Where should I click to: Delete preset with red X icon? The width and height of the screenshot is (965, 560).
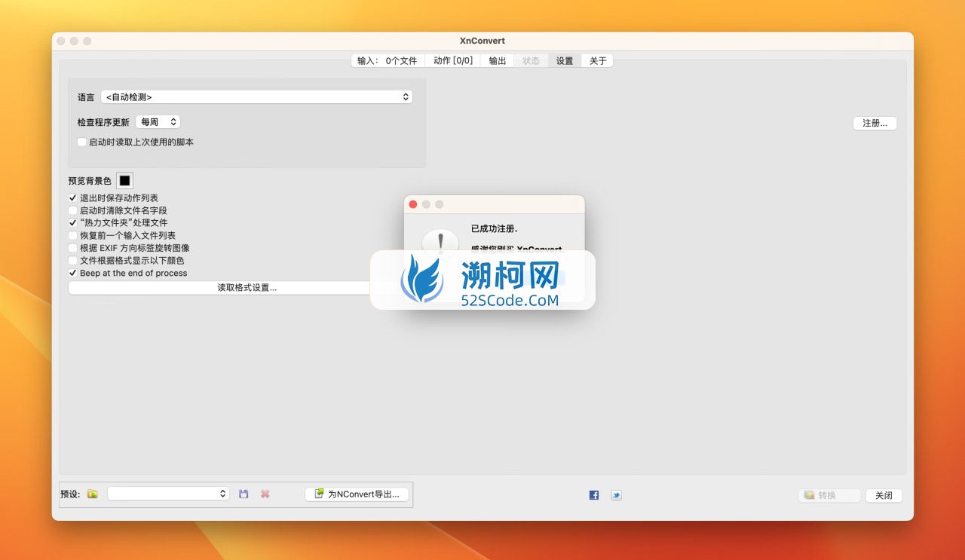click(265, 494)
